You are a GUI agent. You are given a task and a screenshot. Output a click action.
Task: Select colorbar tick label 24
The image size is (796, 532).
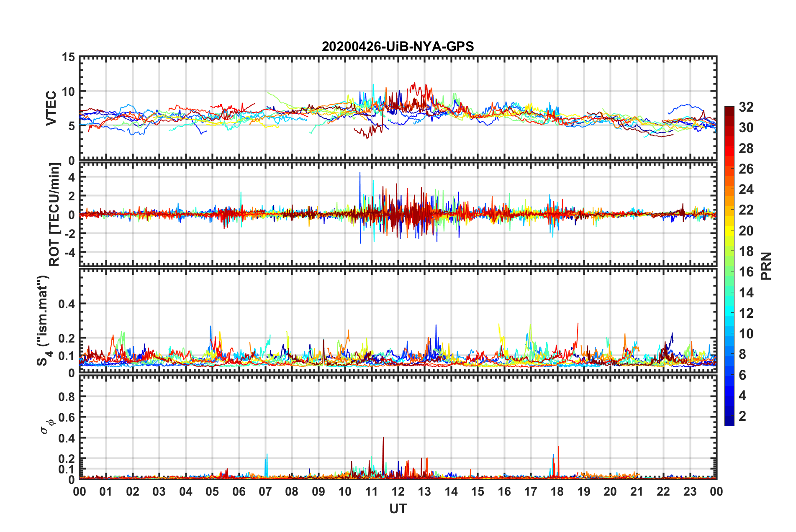(746, 189)
